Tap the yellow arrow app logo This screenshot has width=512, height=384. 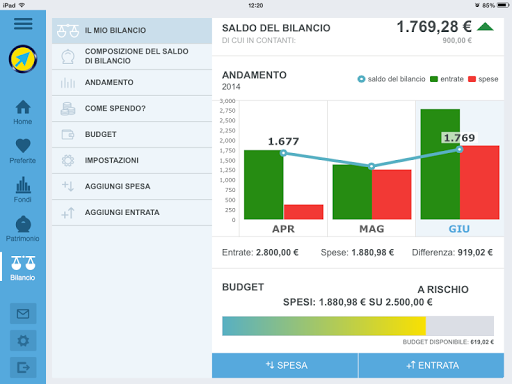[x=23, y=59]
